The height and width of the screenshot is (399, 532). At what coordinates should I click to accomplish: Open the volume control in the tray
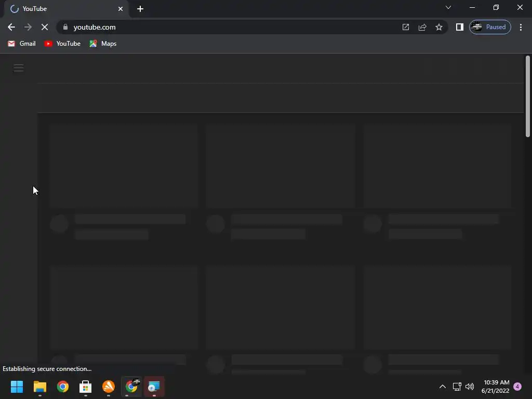(x=470, y=387)
